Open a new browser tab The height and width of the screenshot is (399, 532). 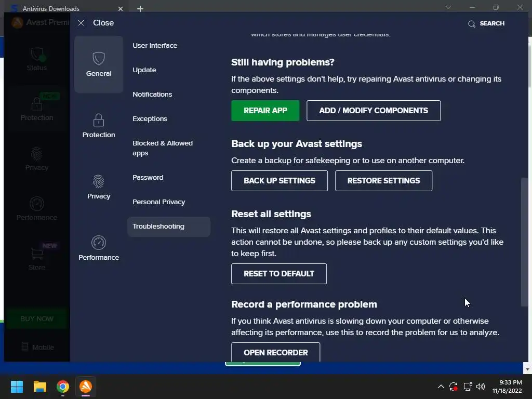140,8
